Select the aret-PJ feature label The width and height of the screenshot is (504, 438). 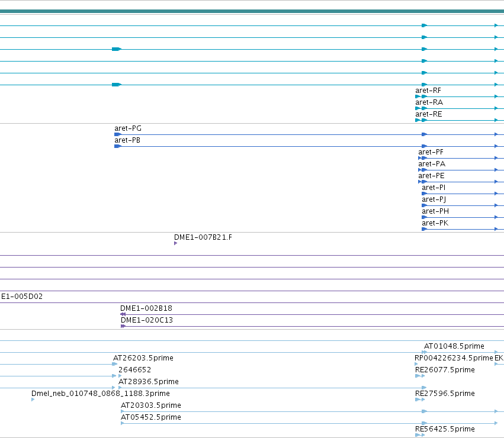[x=434, y=199]
